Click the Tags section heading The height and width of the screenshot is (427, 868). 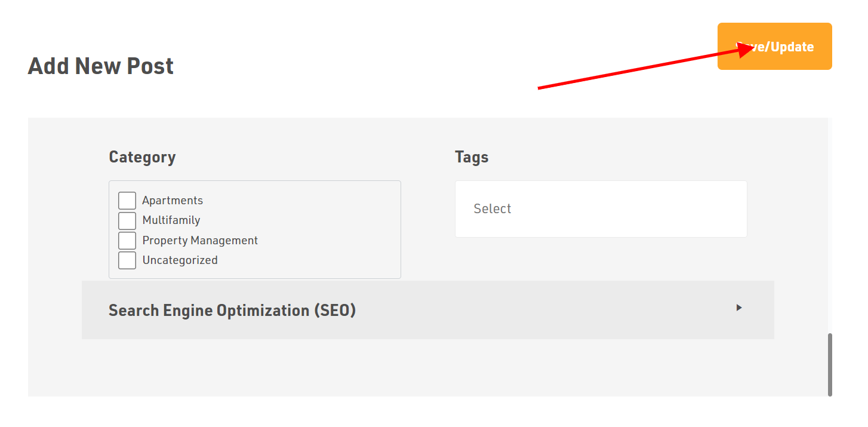[x=472, y=157]
